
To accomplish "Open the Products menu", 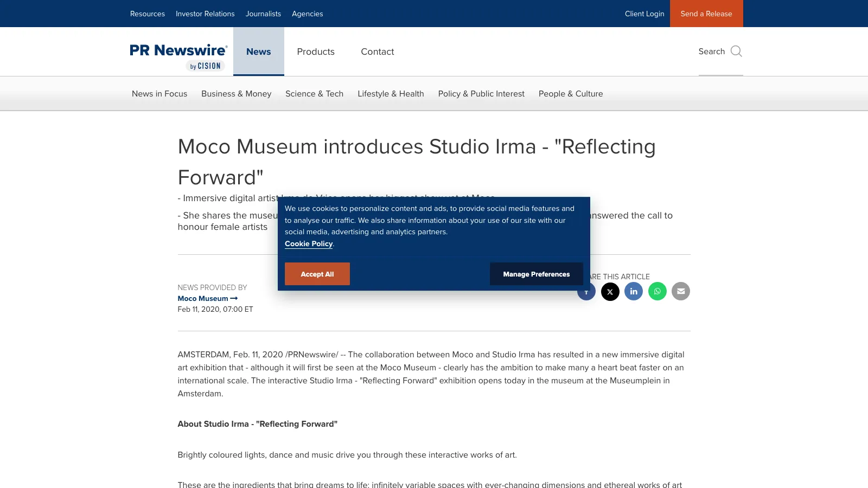I will coord(316,52).
